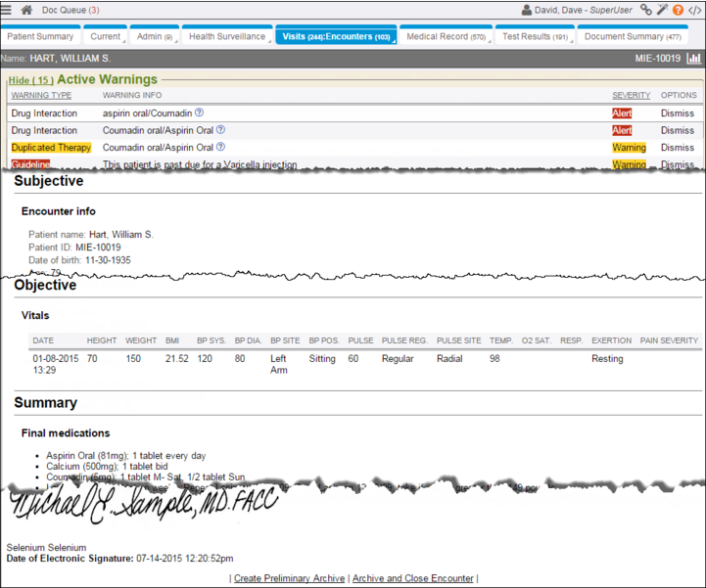Click the BP SITE value Left Arm
706x588 pixels.
click(279, 364)
